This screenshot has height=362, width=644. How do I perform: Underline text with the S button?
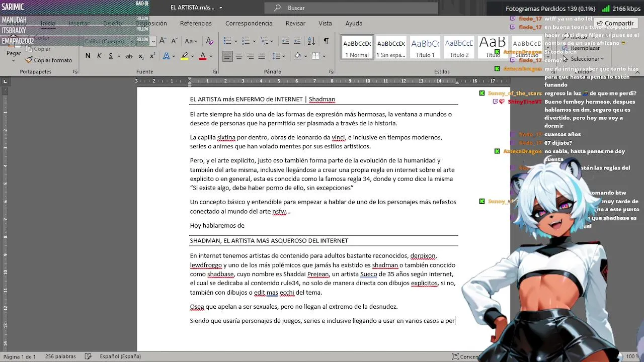110,56
